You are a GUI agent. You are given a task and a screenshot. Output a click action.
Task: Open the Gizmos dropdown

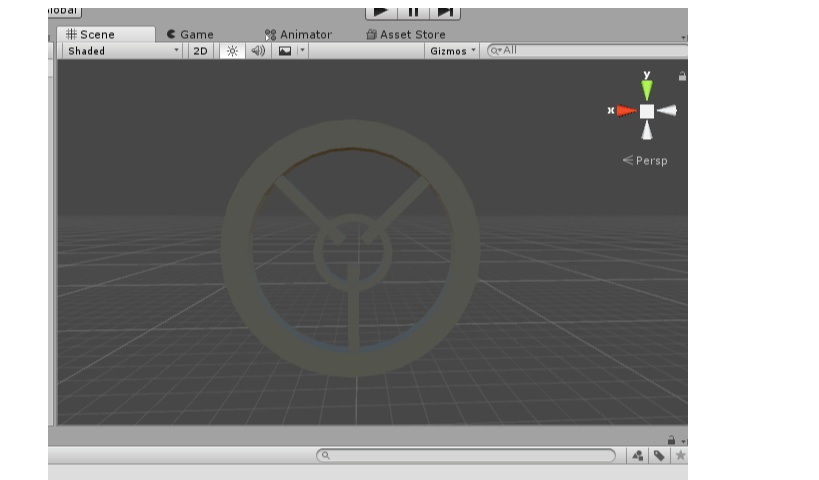pos(452,51)
